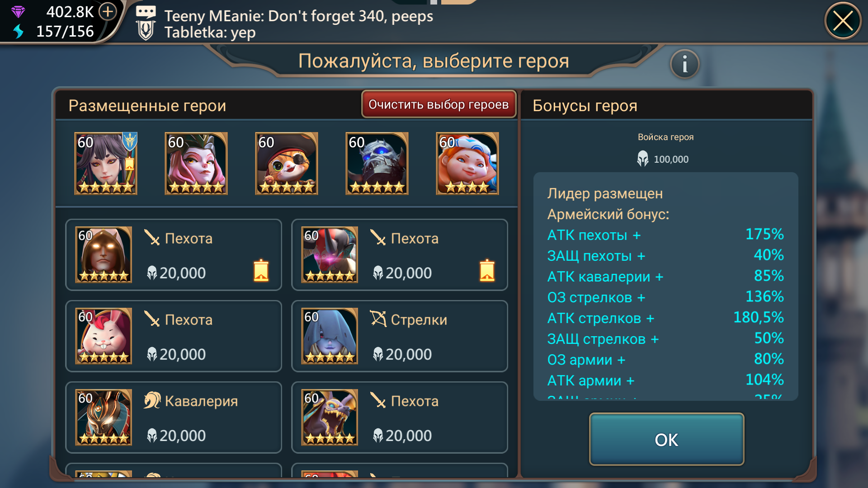Remove the placed skeleton knight hero
The image size is (868, 488).
(x=377, y=163)
